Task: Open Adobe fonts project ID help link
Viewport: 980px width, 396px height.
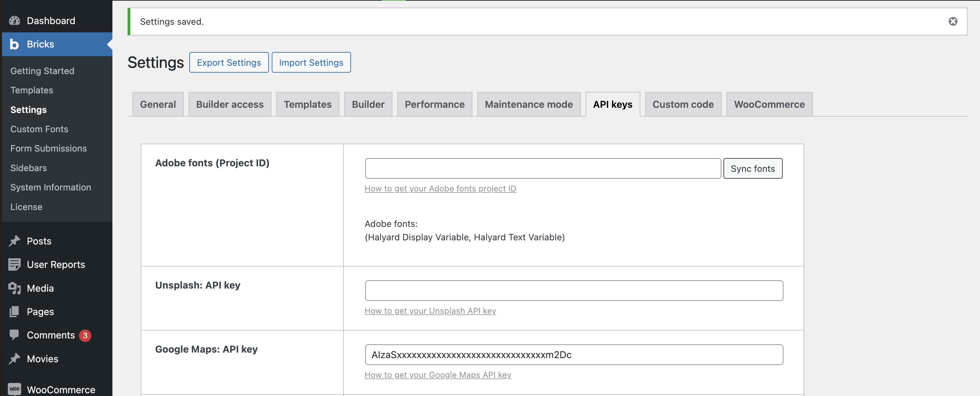Action: (440, 188)
